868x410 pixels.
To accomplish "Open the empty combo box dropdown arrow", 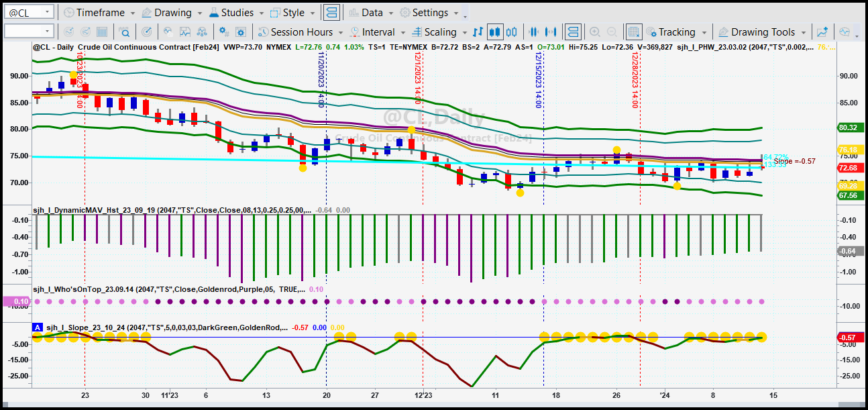I will pos(47,32).
